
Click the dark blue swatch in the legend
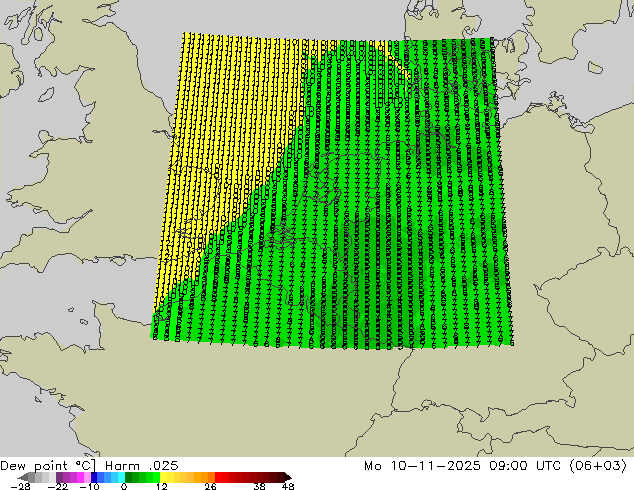[x=94, y=477]
